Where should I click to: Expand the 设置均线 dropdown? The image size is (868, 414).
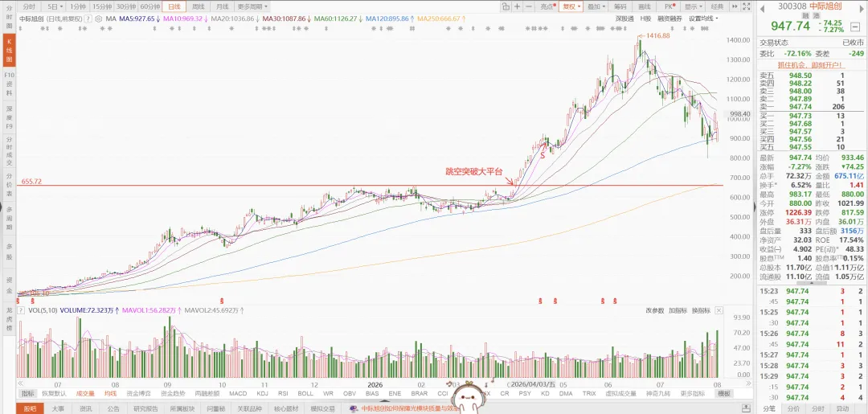click(x=704, y=18)
